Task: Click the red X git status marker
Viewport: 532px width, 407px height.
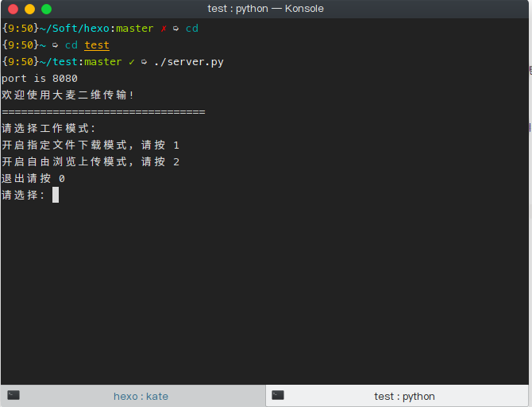Action: (164, 29)
